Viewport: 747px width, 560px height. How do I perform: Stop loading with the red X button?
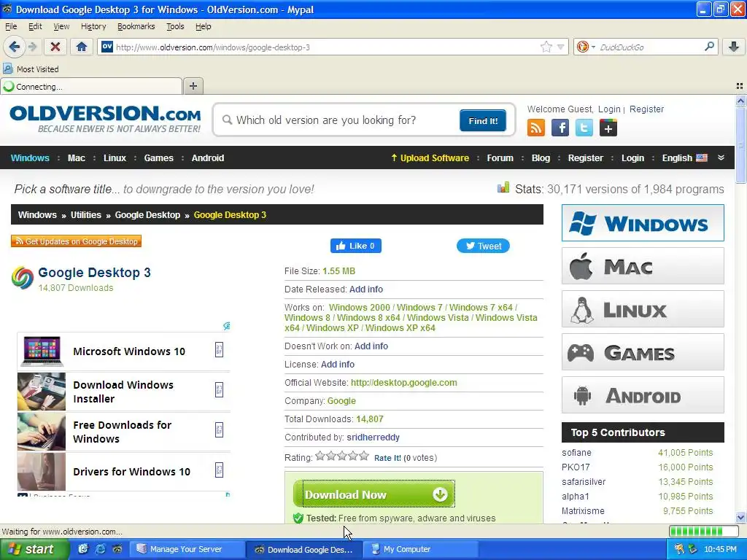[x=55, y=47]
